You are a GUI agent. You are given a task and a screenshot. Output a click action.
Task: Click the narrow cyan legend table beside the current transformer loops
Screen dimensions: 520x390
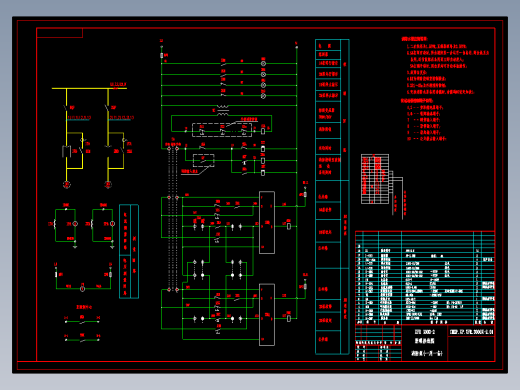(129, 251)
